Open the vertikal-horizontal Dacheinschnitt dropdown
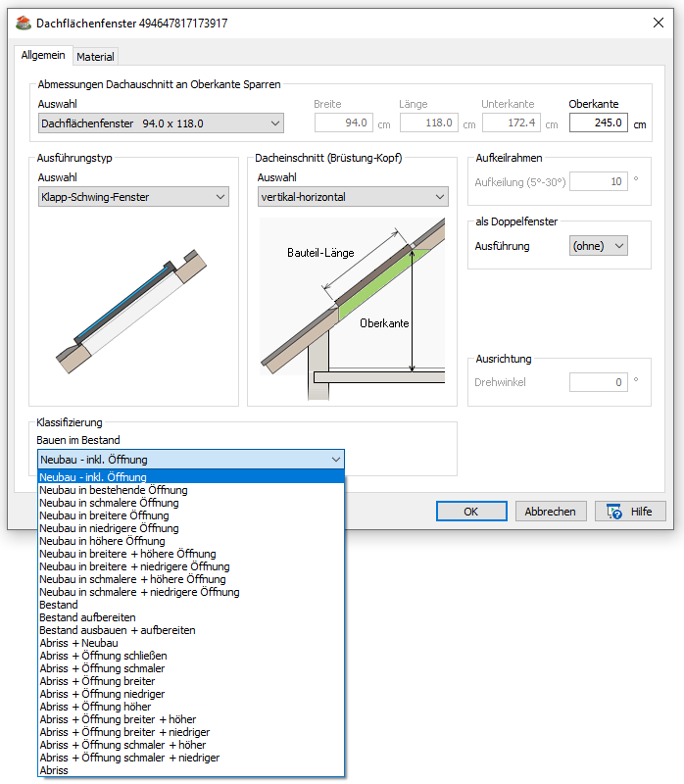 point(352,197)
